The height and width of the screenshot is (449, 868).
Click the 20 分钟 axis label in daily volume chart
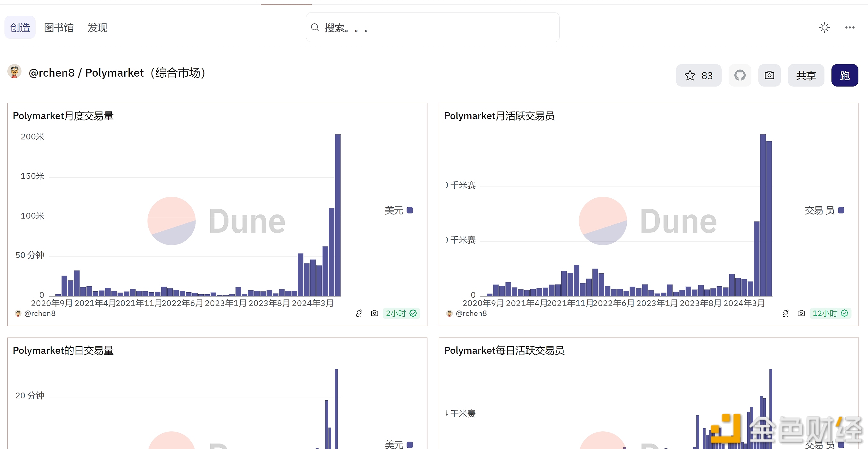click(x=30, y=395)
